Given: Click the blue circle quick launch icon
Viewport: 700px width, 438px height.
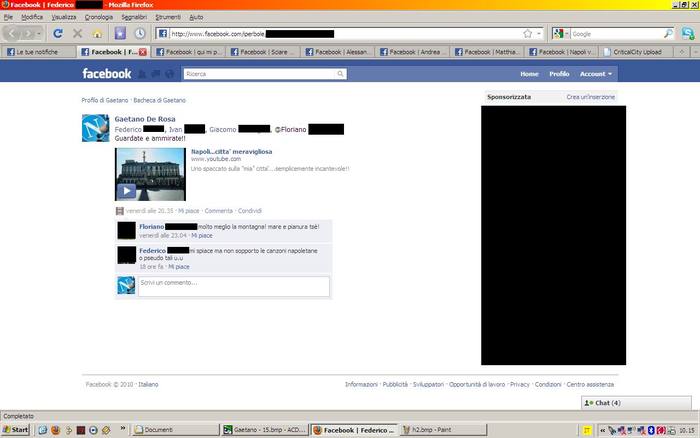Looking at the screenshot, I should coord(93,430).
